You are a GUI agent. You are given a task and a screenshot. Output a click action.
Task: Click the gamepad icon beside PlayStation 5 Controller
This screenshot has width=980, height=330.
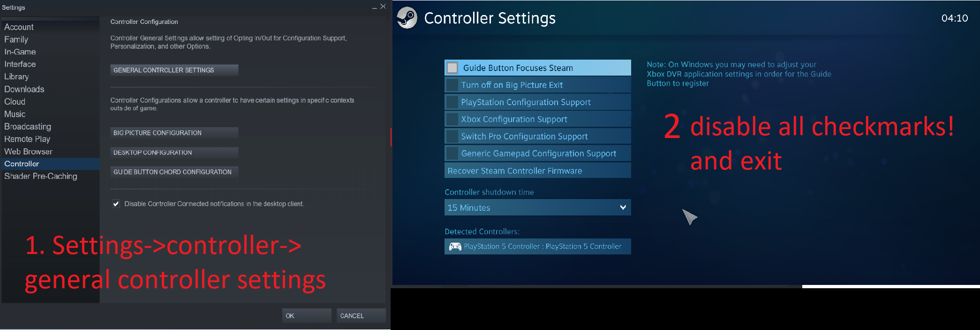[455, 246]
